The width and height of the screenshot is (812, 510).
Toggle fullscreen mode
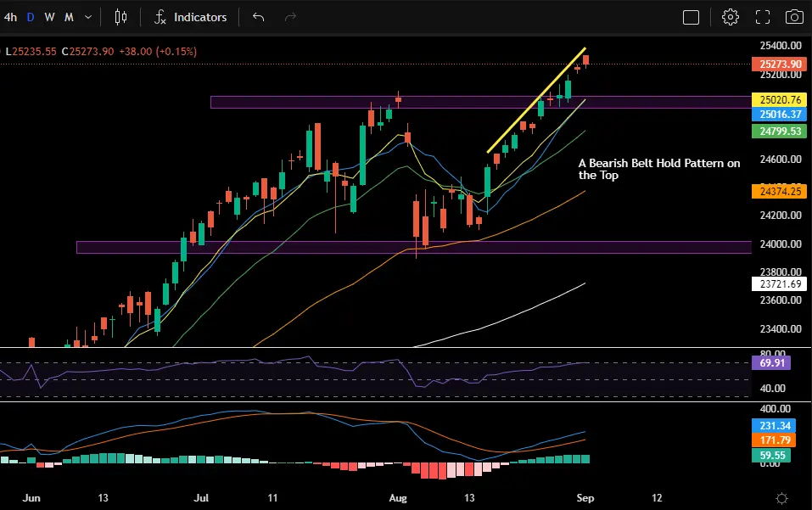click(x=762, y=17)
